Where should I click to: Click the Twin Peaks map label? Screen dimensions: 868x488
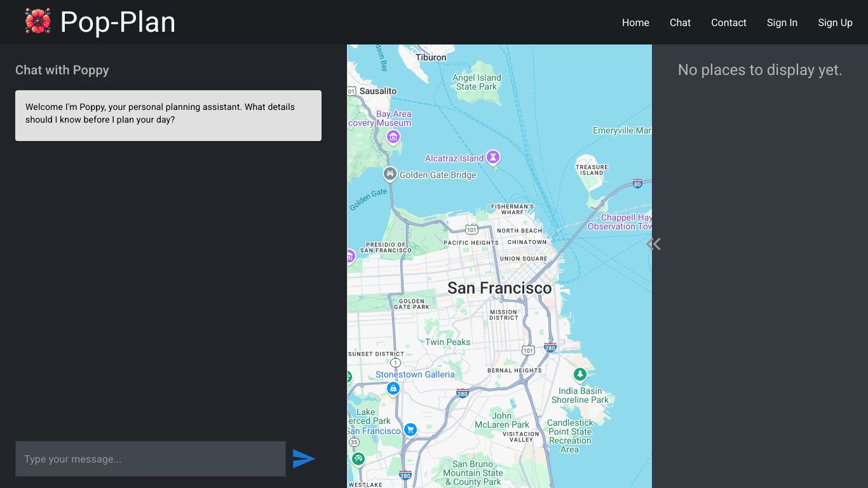[x=448, y=342]
